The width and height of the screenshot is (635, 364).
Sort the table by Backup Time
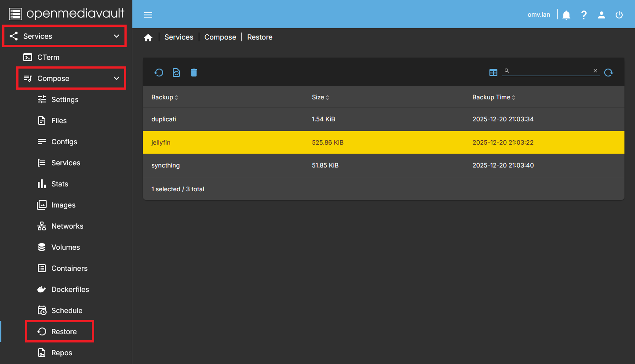[493, 97]
